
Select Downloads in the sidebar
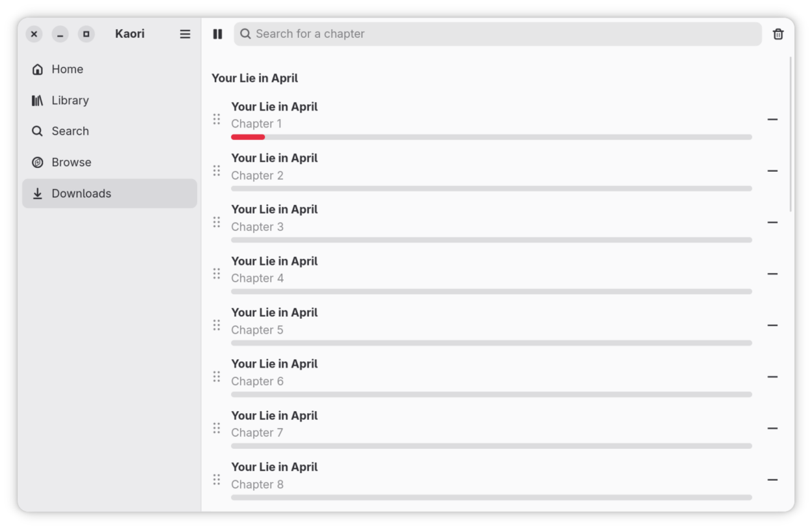[109, 193]
